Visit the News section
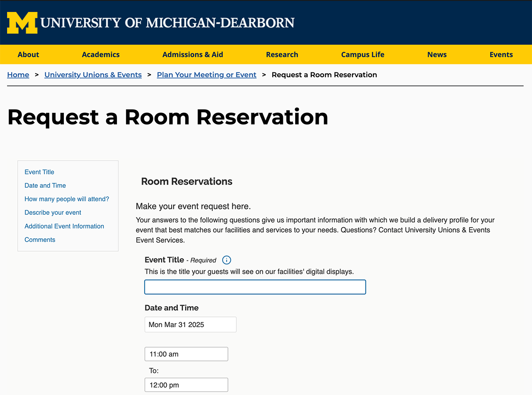The height and width of the screenshot is (395, 532). pyautogui.click(x=437, y=55)
